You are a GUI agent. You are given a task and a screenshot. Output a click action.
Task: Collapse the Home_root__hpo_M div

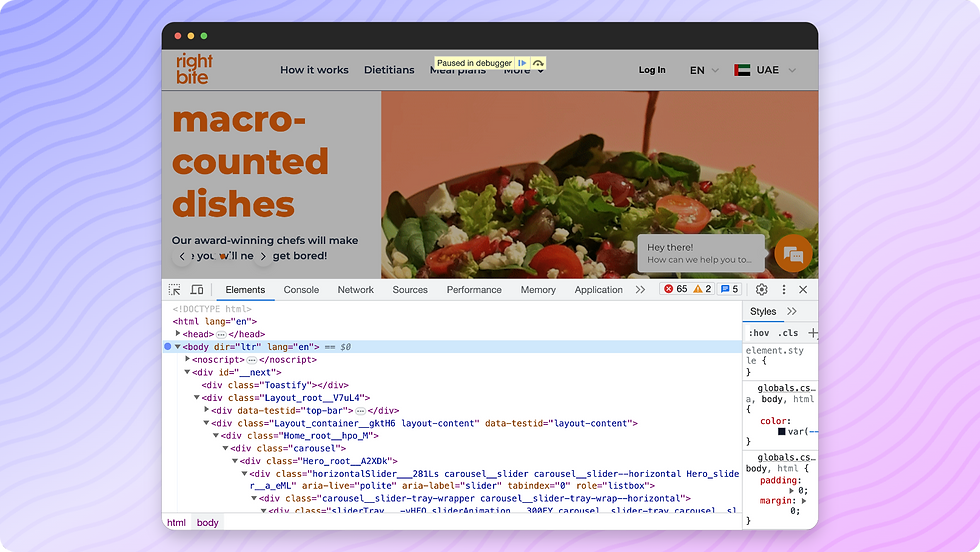click(216, 436)
